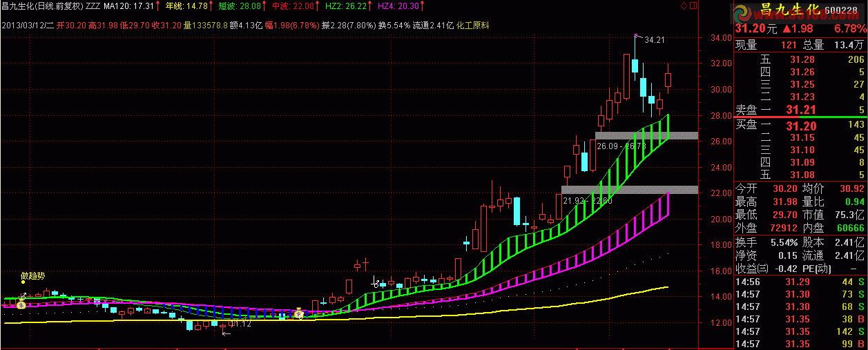
Task: Click the 外盘 72912 value
Action: 782,229
